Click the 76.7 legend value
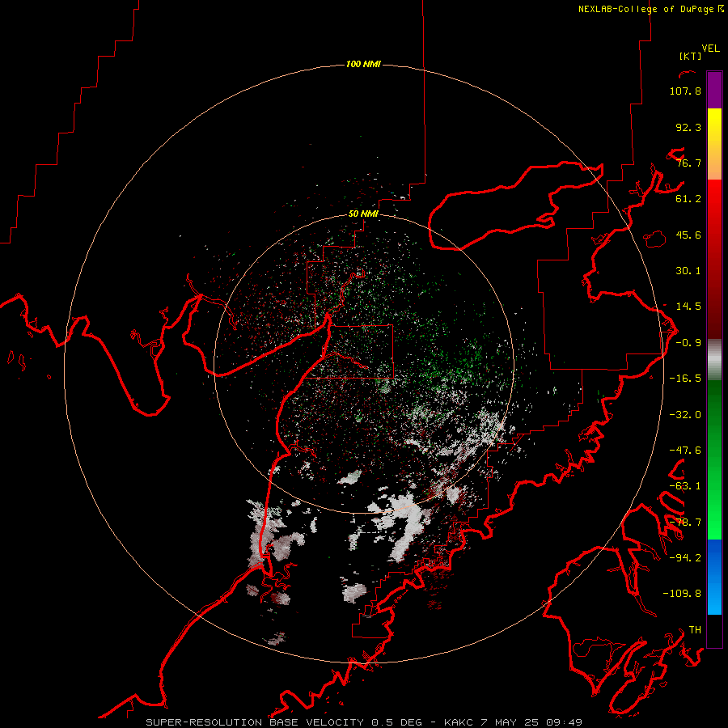728x728 pixels. click(x=688, y=163)
